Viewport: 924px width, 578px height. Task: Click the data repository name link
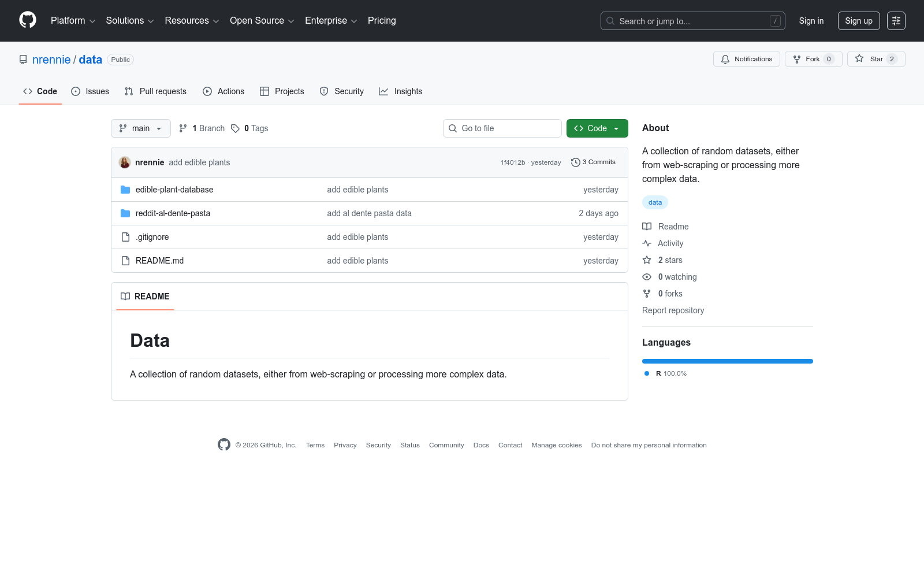tap(91, 60)
